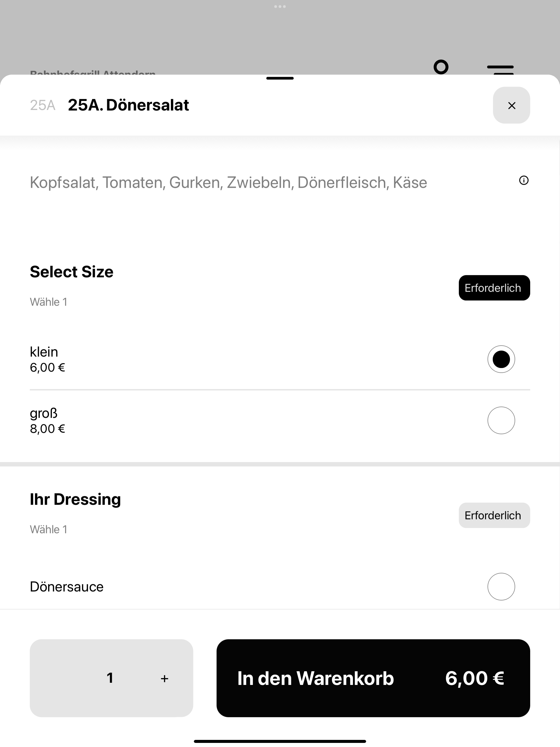This screenshot has height=747, width=560.
Task: Tap the sheet grabber handle
Action: click(x=280, y=78)
